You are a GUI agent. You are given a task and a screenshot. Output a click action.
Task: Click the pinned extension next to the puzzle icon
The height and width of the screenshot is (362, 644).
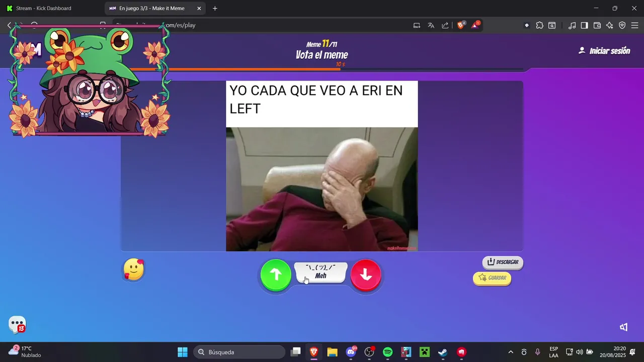(x=527, y=25)
